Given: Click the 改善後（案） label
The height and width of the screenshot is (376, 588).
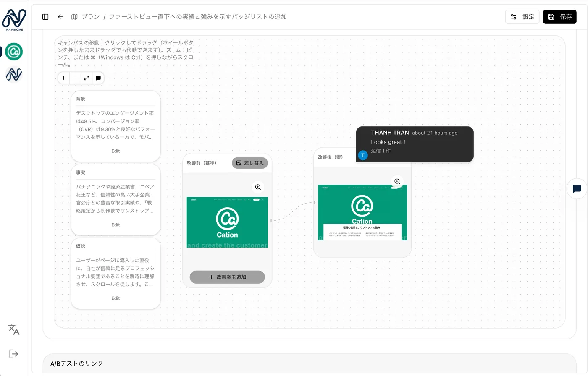Looking at the screenshot, I should 331,157.
